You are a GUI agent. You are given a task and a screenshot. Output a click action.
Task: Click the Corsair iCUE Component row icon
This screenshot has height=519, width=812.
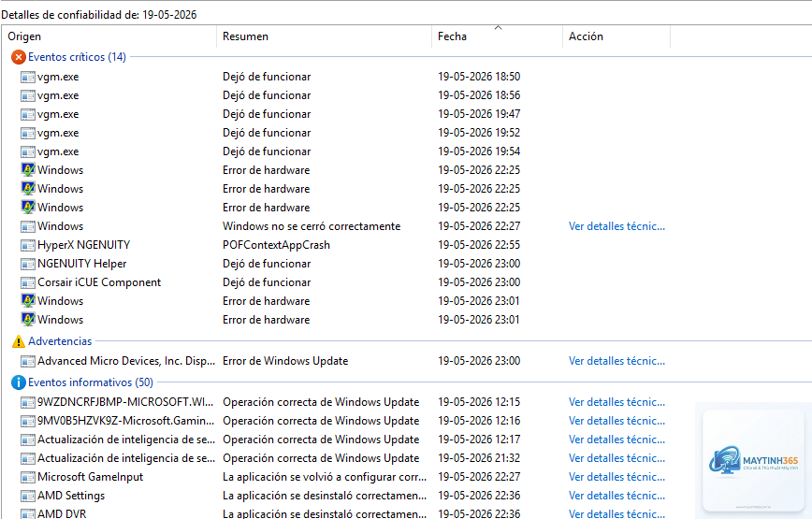coord(28,282)
